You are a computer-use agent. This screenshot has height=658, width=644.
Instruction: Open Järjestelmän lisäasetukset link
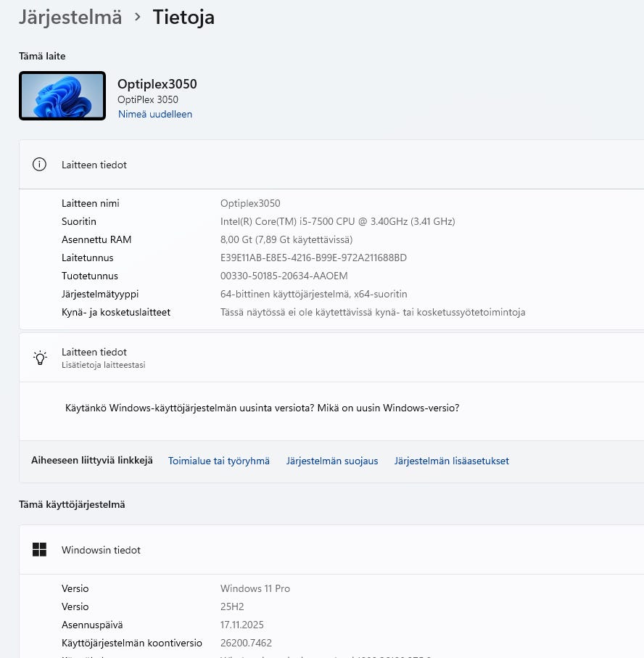[x=452, y=461]
